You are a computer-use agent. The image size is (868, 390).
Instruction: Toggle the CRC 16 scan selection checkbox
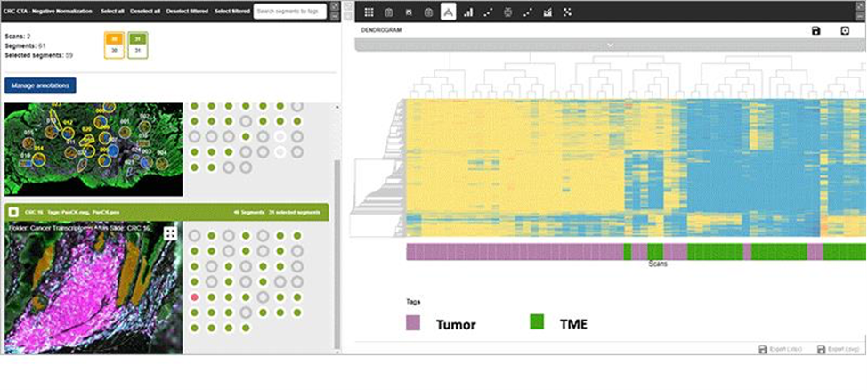tap(15, 213)
